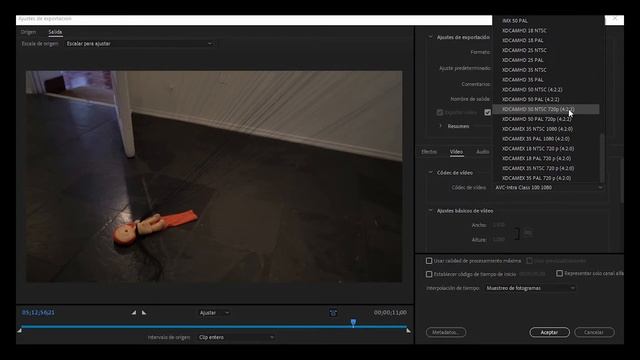Click the Metadatos button
This screenshot has height=360, width=640.
point(446,332)
